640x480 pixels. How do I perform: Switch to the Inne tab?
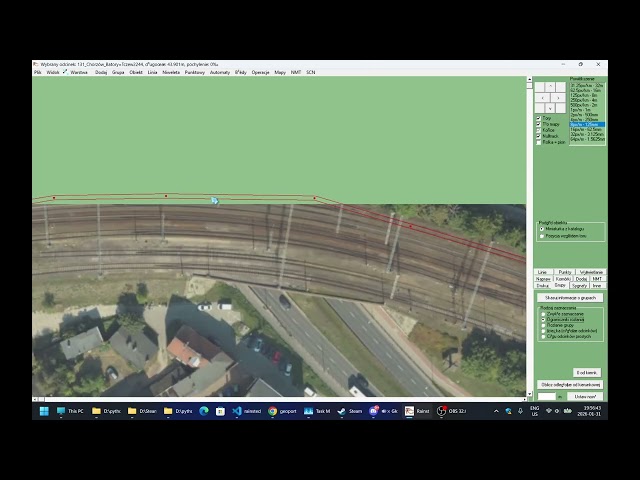597,286
